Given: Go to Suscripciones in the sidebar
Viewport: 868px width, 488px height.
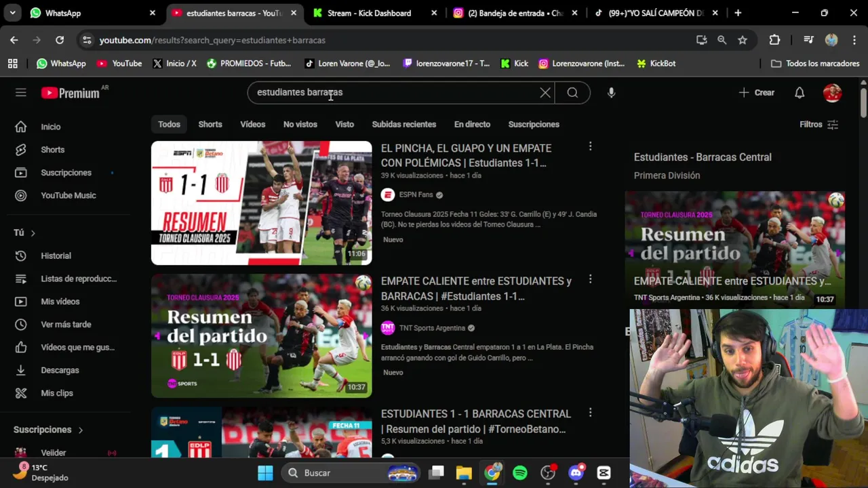Looking at the screenshot, I should point(66,173).
